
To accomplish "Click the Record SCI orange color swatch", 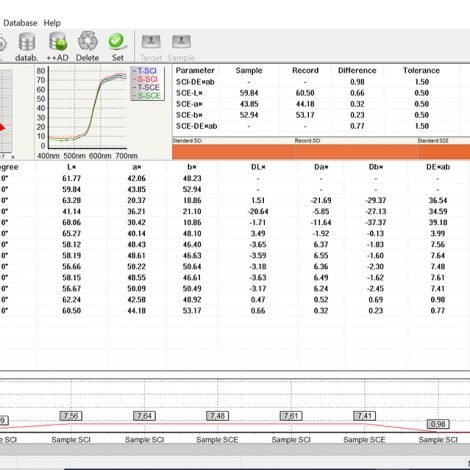I will click(356, 152).
